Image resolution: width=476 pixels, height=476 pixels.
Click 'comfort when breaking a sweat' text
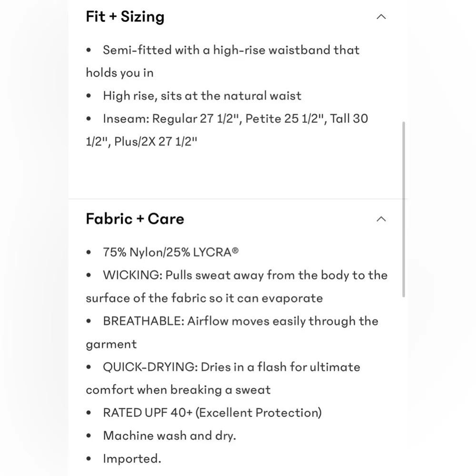178,390
